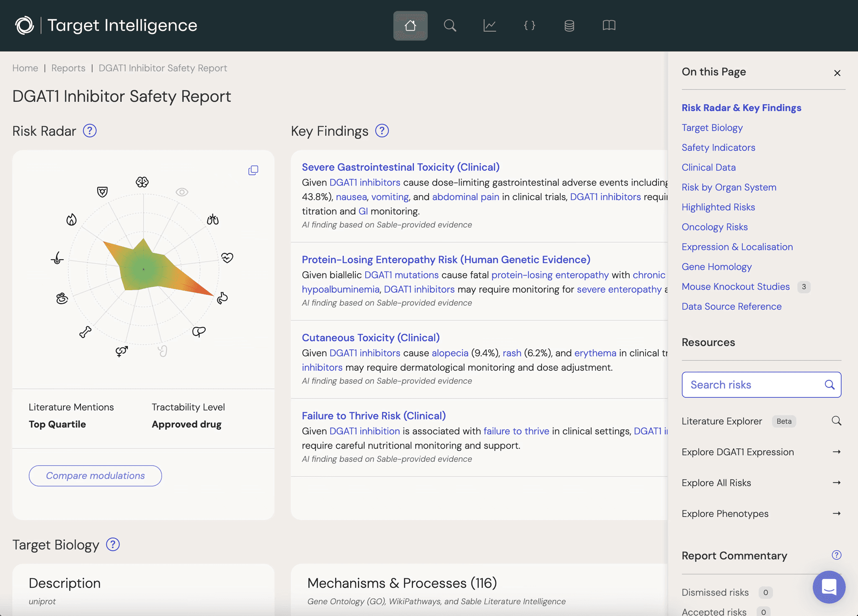
Task: Open the analytics chart icon in navbar
Action: [489, 26]
